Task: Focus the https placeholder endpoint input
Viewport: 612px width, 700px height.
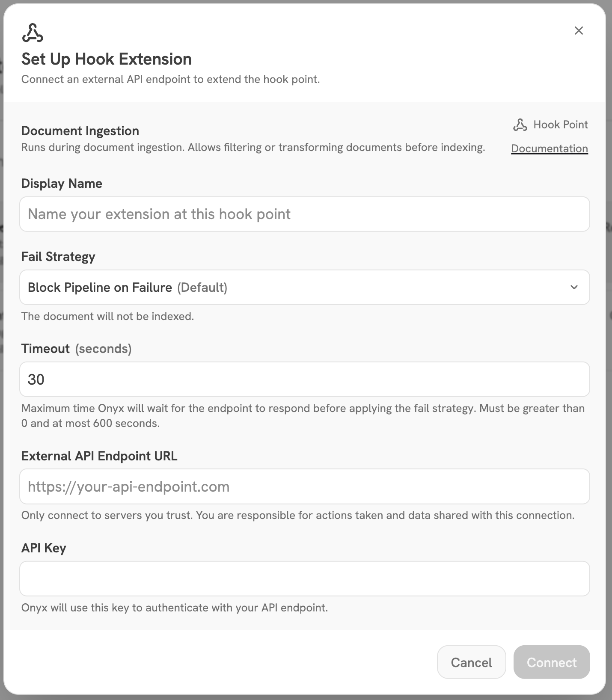Action: 304,486
